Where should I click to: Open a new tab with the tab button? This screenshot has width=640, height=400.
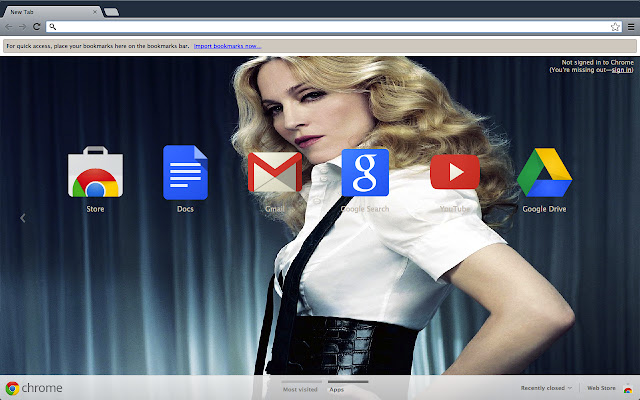[x=111, y=12]
